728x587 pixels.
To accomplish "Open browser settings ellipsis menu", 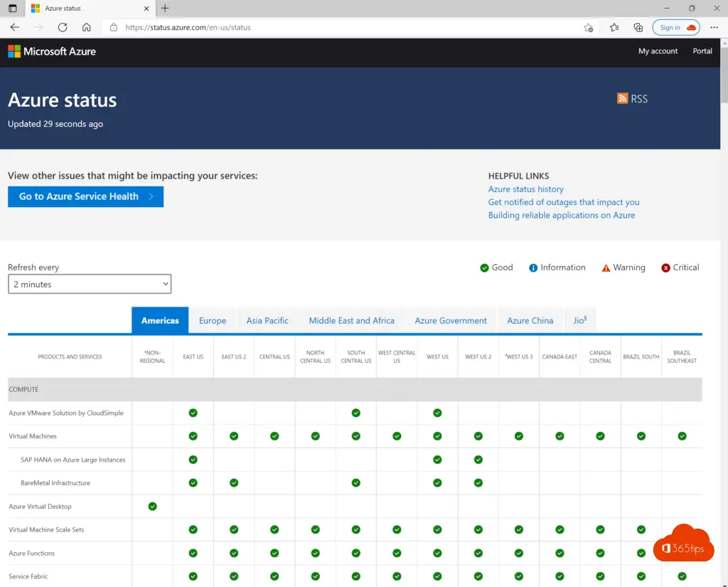I will tap(713, 28).
